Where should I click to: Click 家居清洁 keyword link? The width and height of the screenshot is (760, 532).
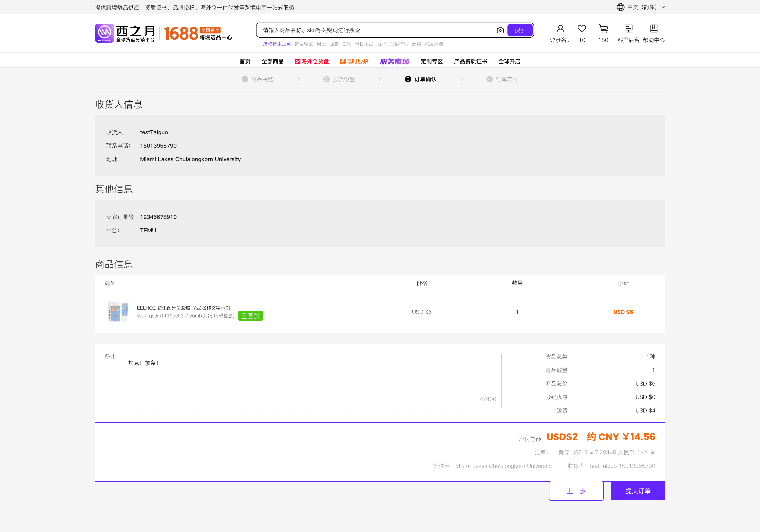click(434, 44)
